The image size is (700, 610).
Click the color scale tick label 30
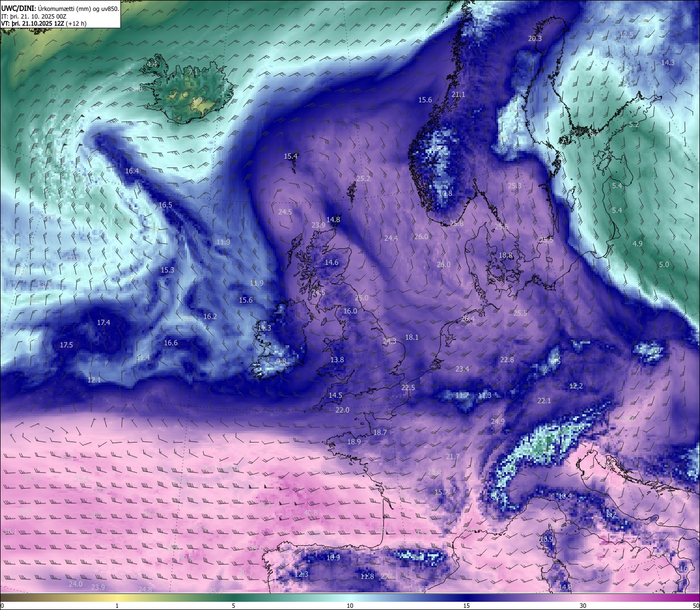click(x=583, y=606)
